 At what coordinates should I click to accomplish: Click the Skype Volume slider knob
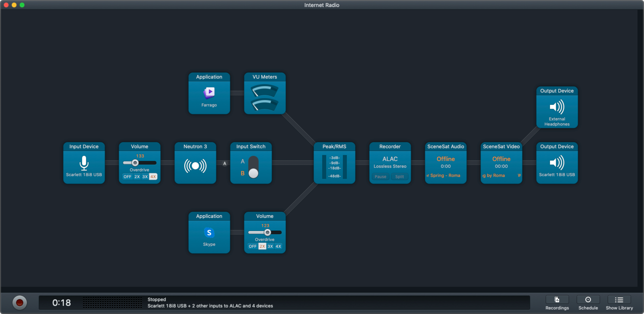point(267,232)
